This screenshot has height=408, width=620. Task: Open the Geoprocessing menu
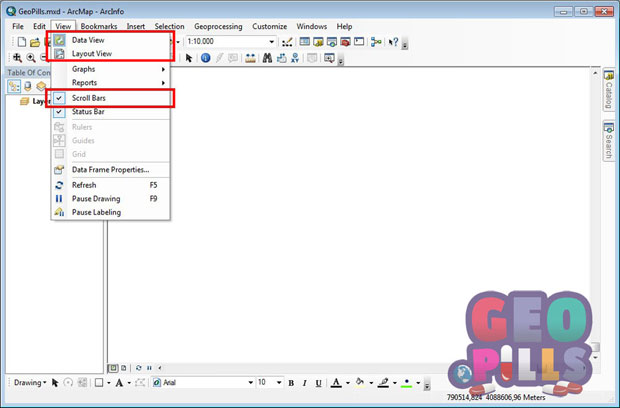(x=218, y=26)
